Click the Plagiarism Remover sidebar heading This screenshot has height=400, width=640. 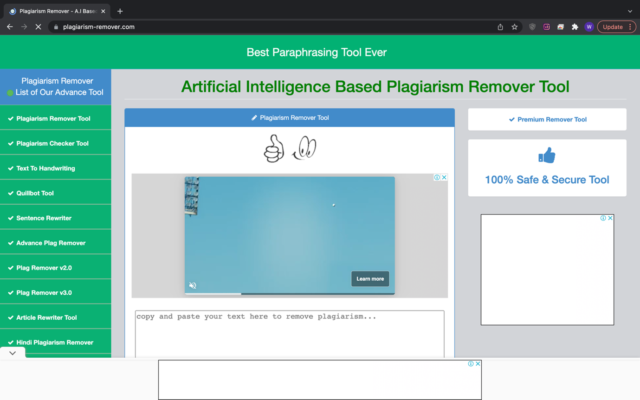click(57, 81)
